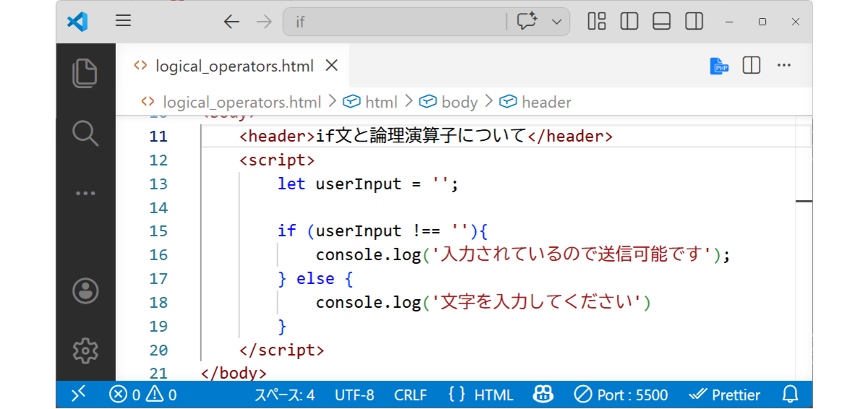This screenshot has width=868, height=409.
Task: Change encoding via UTF-8
Action: tap(354, 395)
